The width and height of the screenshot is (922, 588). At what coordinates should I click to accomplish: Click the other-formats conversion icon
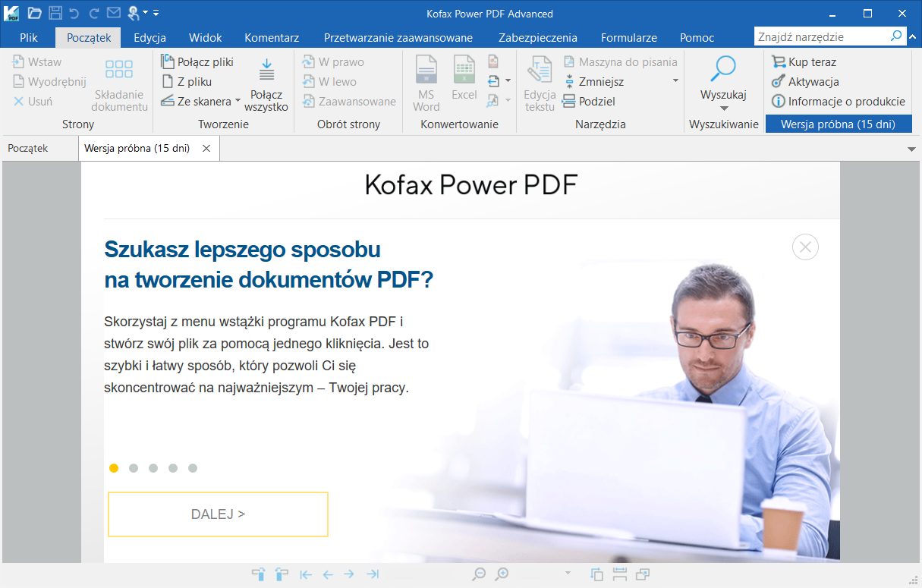coord(493,81)
